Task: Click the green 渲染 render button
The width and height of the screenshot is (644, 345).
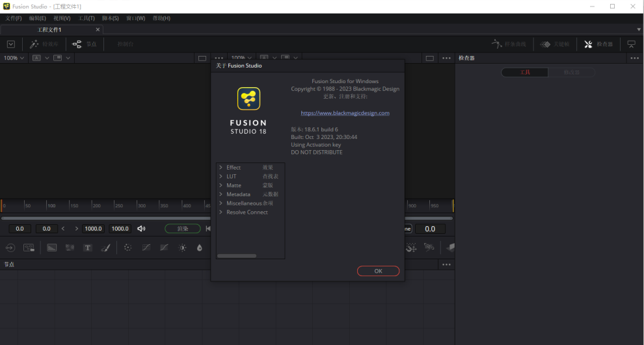Action: tap(183, 229)
